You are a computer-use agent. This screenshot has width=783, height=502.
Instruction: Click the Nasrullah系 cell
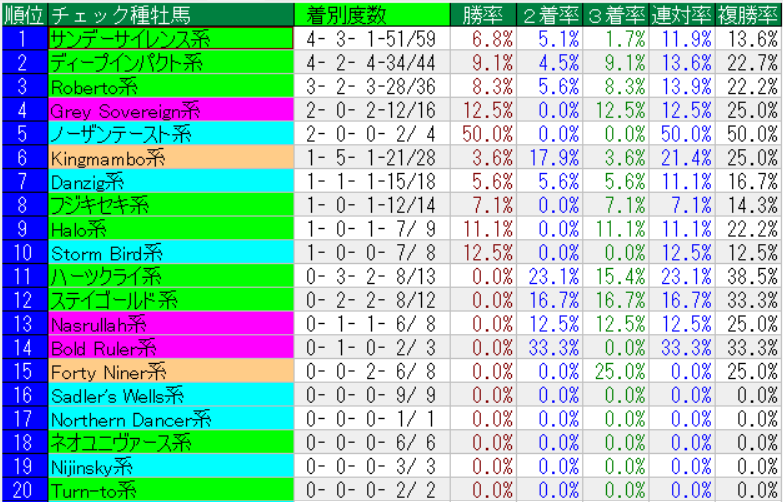[x=171, y=324]
